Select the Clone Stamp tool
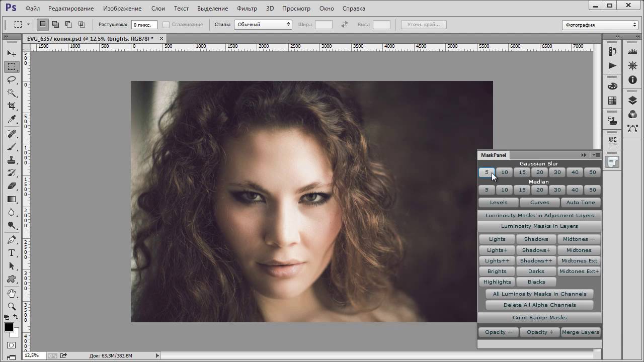Image resolution: width=644 pixels, height=362 pixels. (x=12, y=160)
